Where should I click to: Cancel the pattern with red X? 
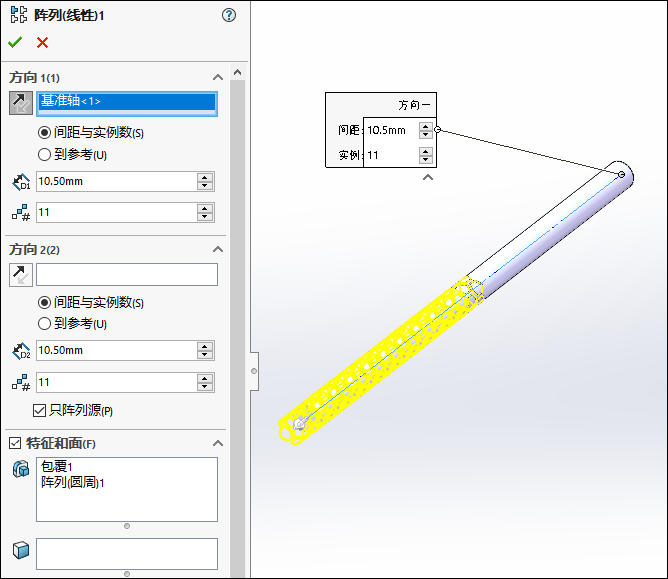(42, 42)
